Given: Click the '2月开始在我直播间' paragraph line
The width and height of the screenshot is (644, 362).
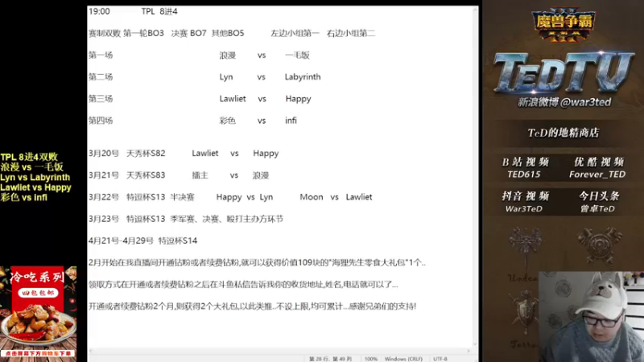Looking at the screenshot, I should pyautogui.click(x=257, y=263).
